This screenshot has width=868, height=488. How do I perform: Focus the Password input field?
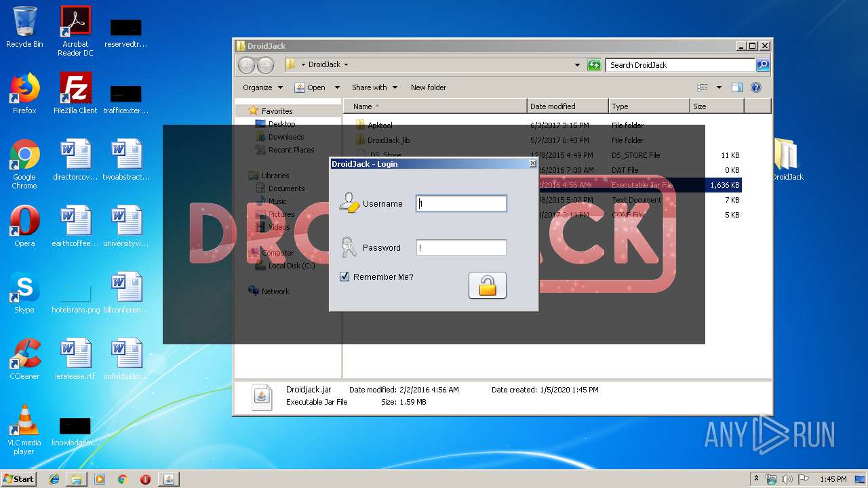(461, 247)
